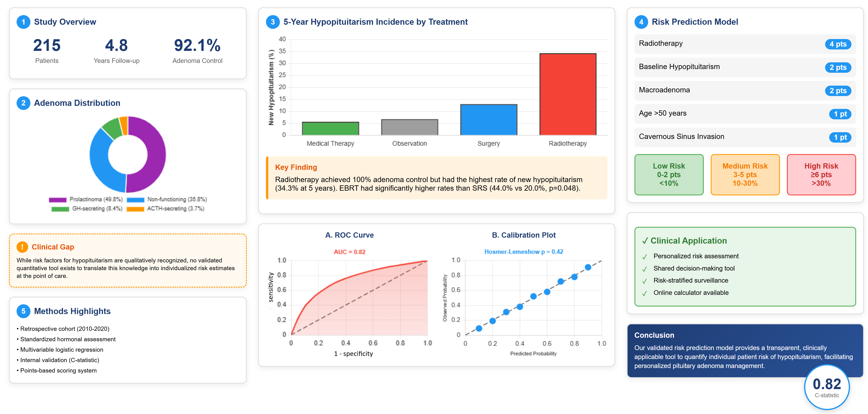
Task: Click the number 2 Adenoma Distribution badge
Action: coord(23,103)
